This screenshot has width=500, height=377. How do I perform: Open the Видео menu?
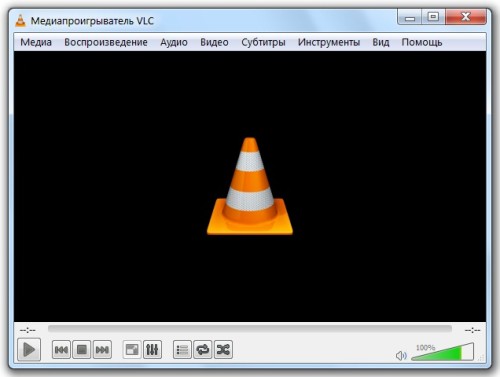click(x=214, y=42)
